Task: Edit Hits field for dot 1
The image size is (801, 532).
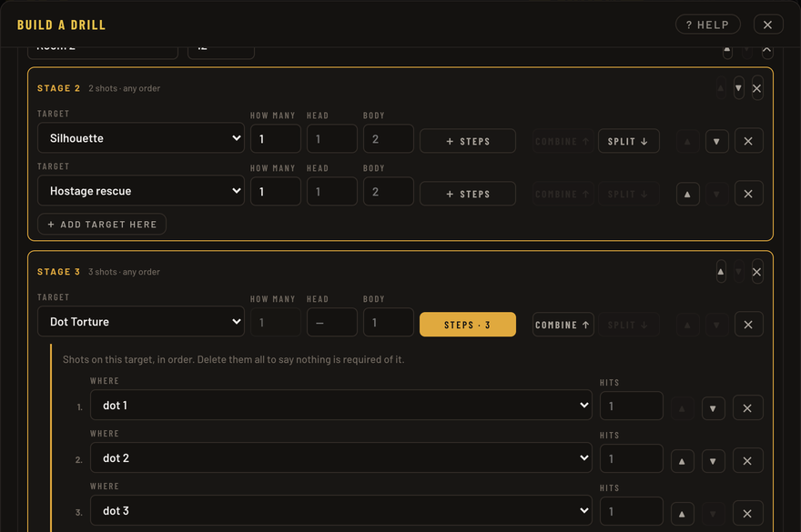Action: pyautogui.click(x=632, y=406)
